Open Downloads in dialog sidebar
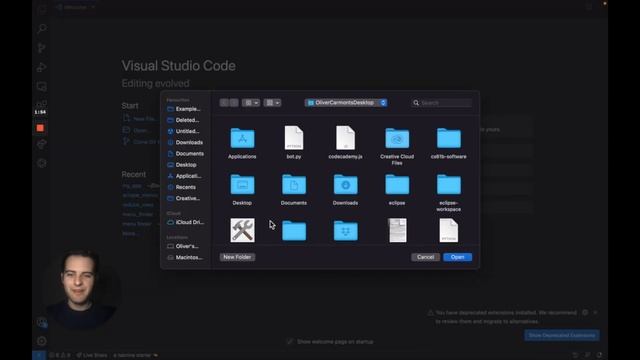The image size is (640, 360). [185, 142]
